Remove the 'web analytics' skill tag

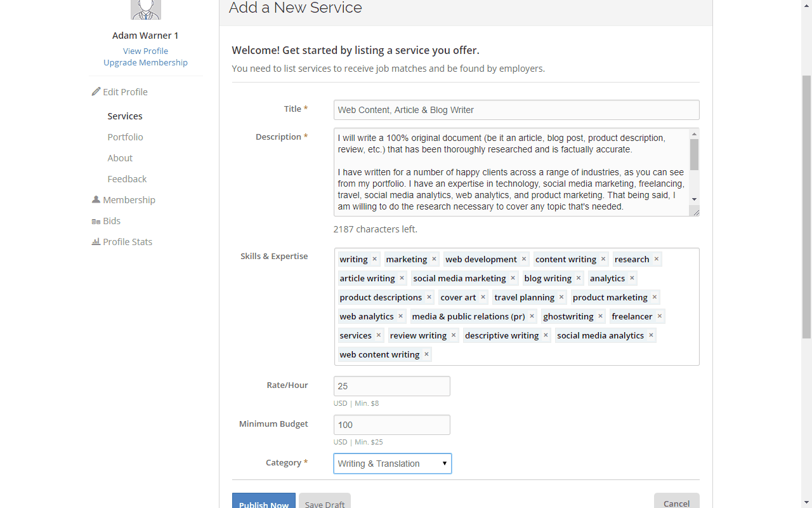400,316
